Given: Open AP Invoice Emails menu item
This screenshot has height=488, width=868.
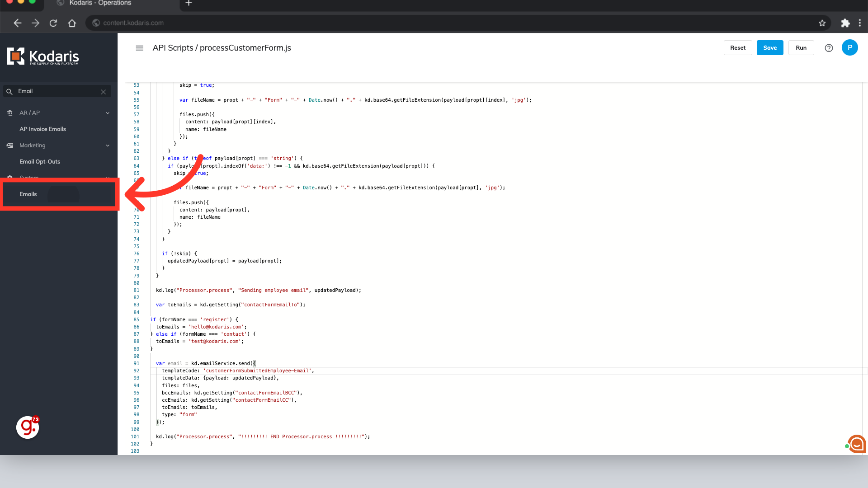Looking at the screenshot, I should click(42, 129).
